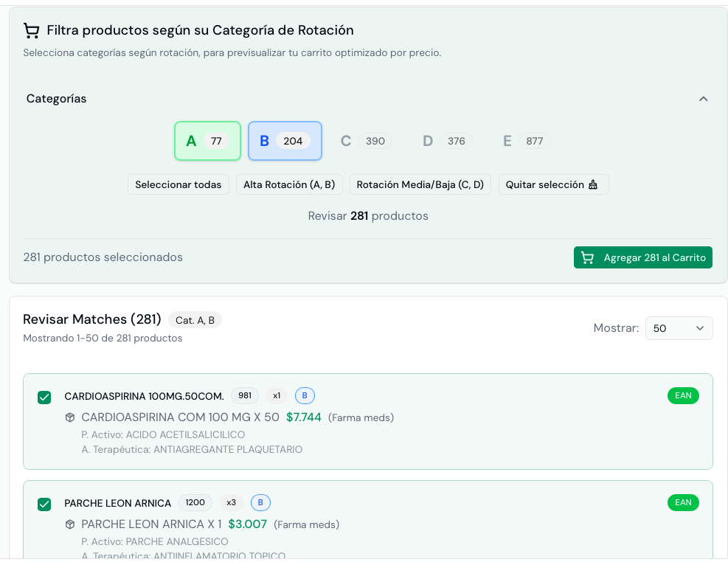Image resolution: width=728 pixels, height=562 pixels.
Task: Uncheck the PARCHE LEON ARNICA checkbox
Action: tap(44, 504)
